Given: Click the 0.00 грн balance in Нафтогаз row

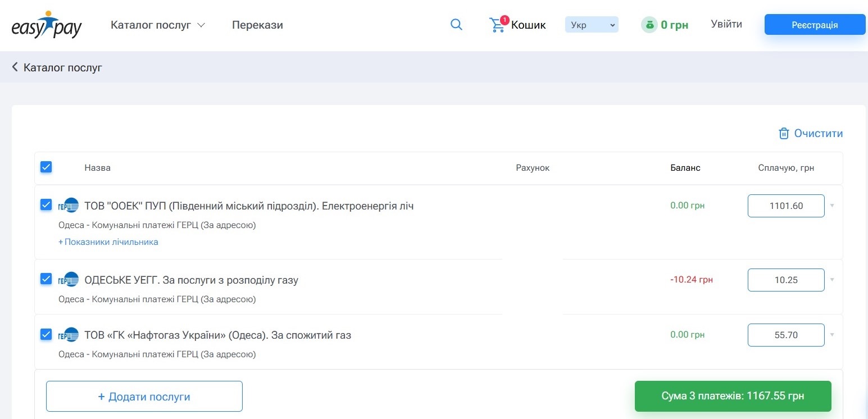Looking at the screenshot, I should pos(688,335).
